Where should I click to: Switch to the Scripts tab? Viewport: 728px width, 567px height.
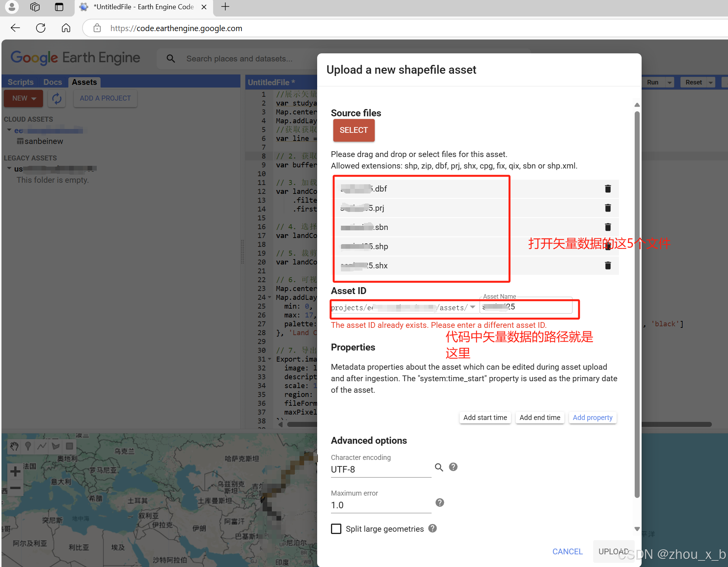[20, 82]
